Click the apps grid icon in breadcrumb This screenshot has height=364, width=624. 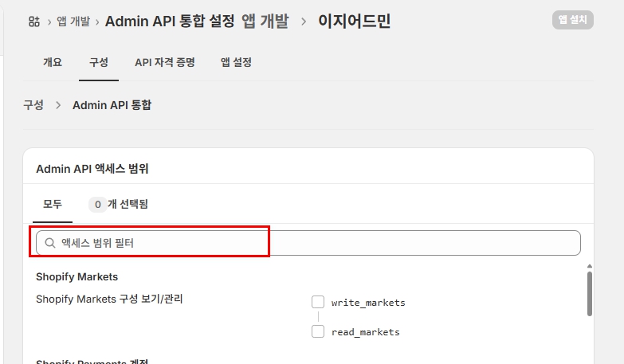click(33, 22)
